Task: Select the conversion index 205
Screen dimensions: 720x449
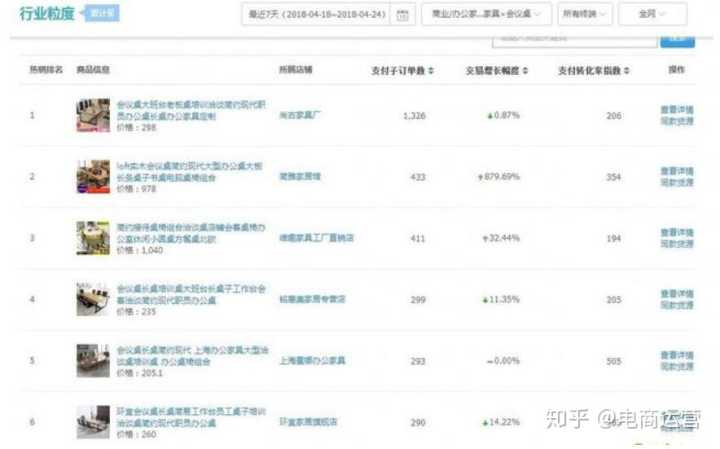Action: click(x=614, y=300)
